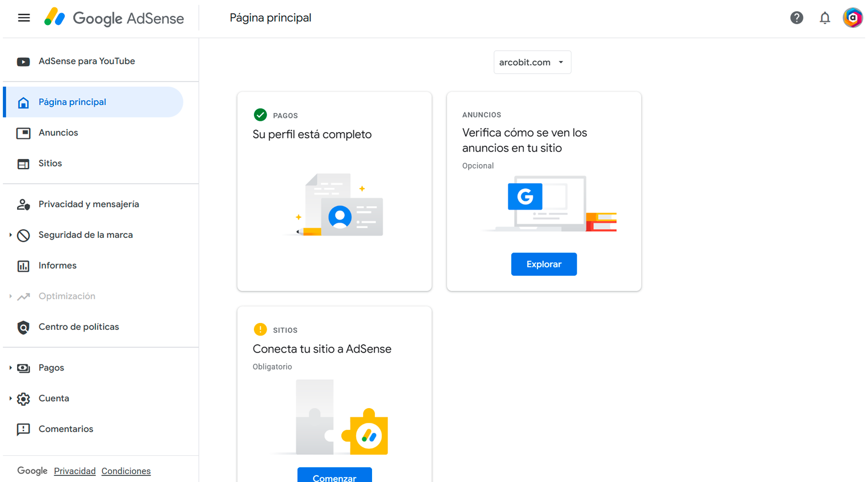Select Sitios in the sidebar
Screen dimensions: 868x482
50,164
